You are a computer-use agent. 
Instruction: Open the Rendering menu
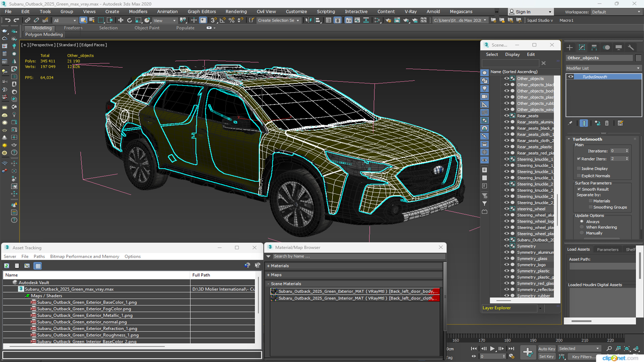(236, 11)
